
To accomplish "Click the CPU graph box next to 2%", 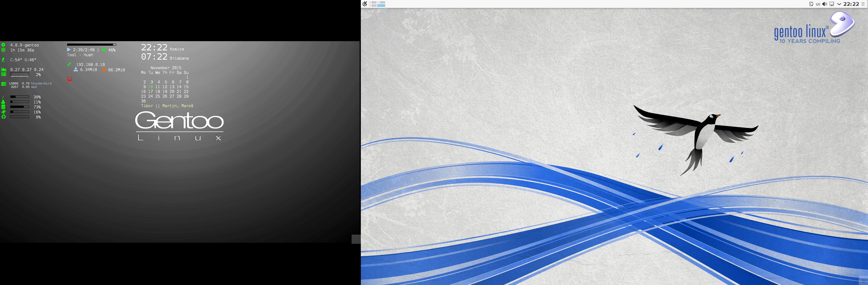I will click(x=20, y=74).
